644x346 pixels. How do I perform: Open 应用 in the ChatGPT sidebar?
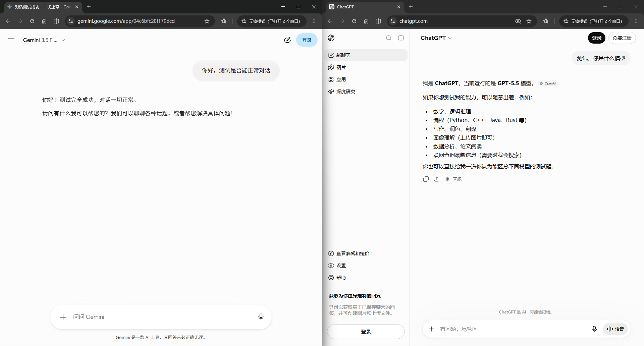coord(366,79)
